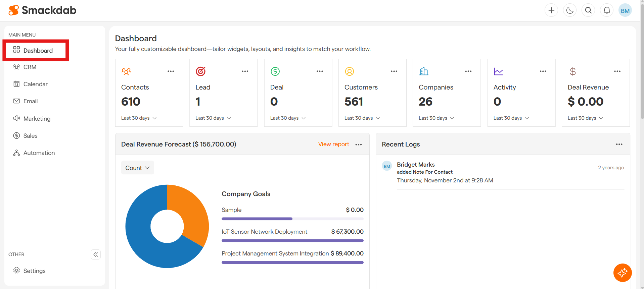Open search via the magnifier icon
Viewport: 644px width, 289px height.
click(588, 10)
